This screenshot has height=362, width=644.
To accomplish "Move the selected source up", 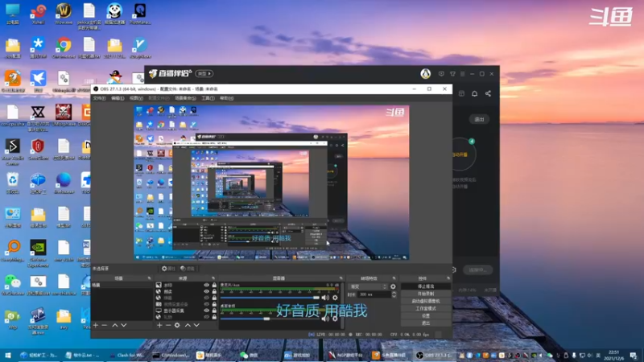I will coord(188,325).
